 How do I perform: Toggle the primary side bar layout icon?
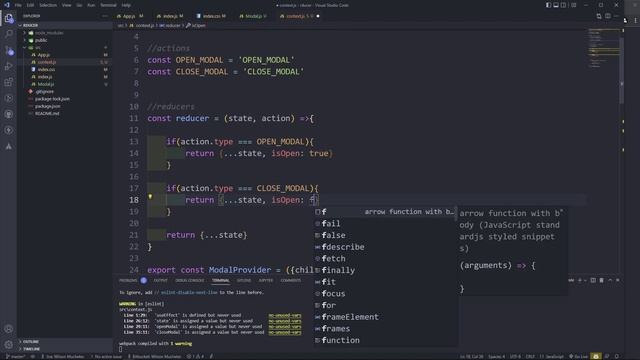[548, 5]
